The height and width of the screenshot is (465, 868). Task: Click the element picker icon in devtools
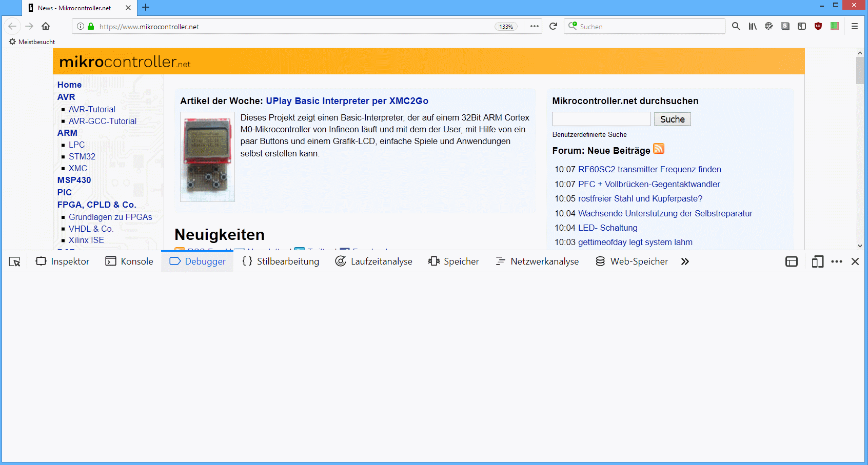(x=14, y=261)
